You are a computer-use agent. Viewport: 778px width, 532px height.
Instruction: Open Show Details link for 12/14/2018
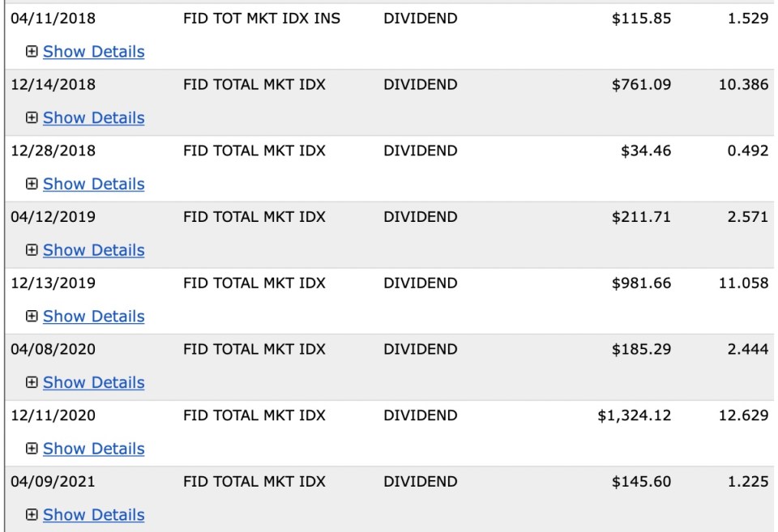point(93,118)
